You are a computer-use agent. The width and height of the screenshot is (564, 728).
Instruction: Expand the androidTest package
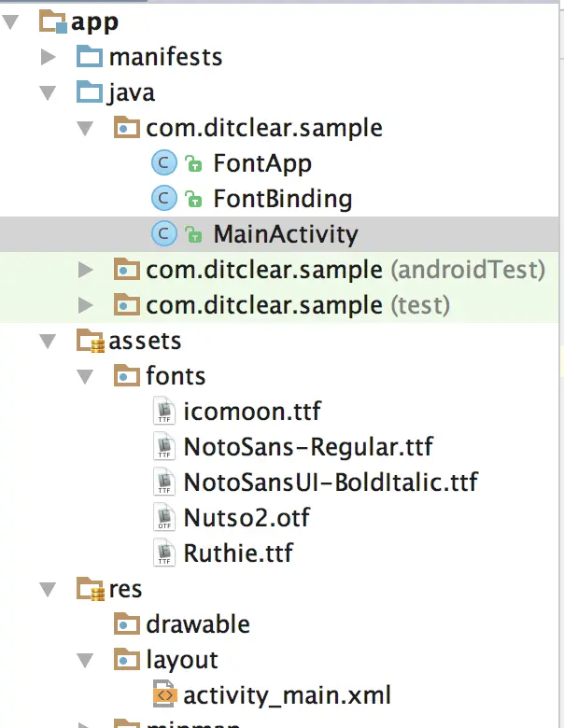(86, 270)
